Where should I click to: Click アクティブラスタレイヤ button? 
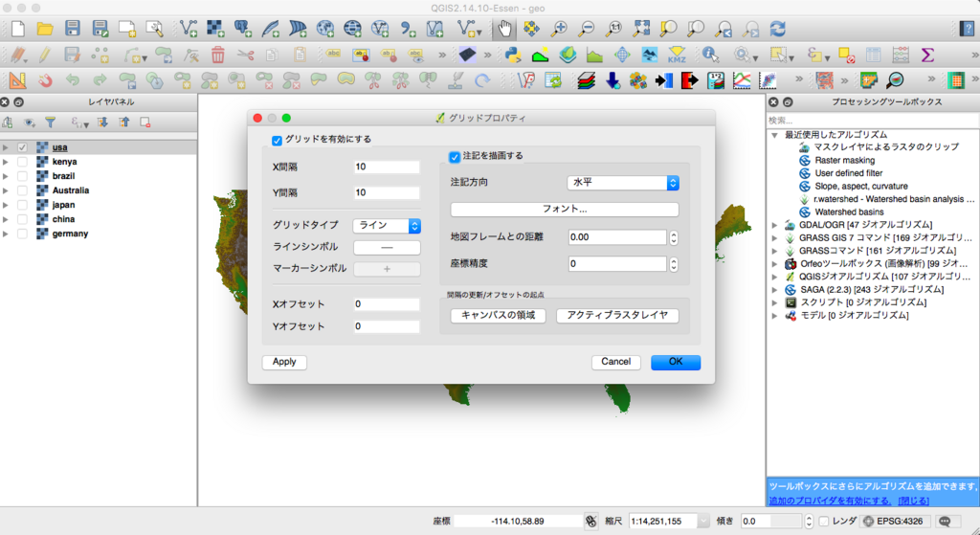coord(617,316)
